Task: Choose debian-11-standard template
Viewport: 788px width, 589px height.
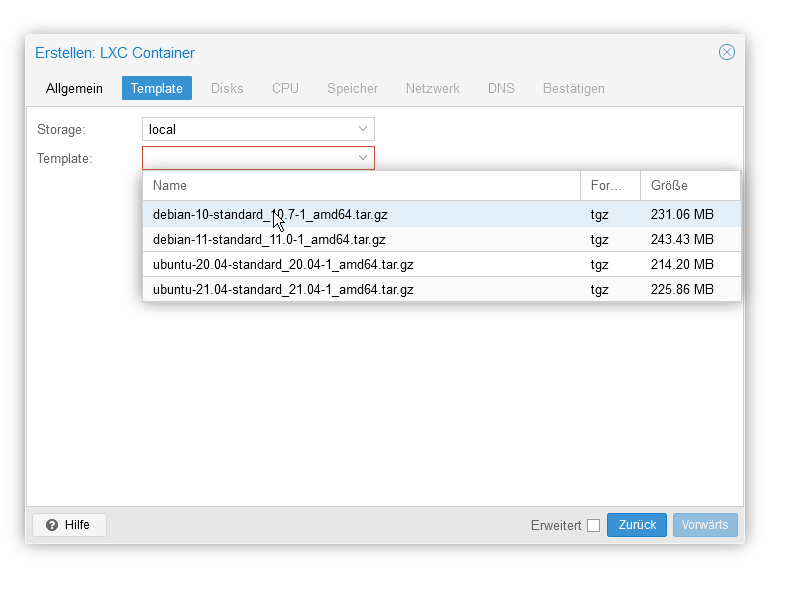Action: click(x=442, y=239)
